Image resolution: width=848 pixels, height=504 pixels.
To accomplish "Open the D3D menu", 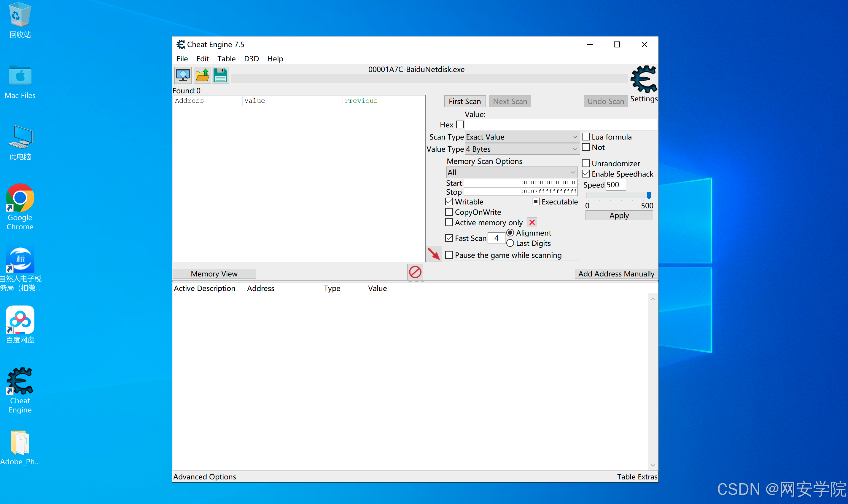I will (x=251, y=59).
